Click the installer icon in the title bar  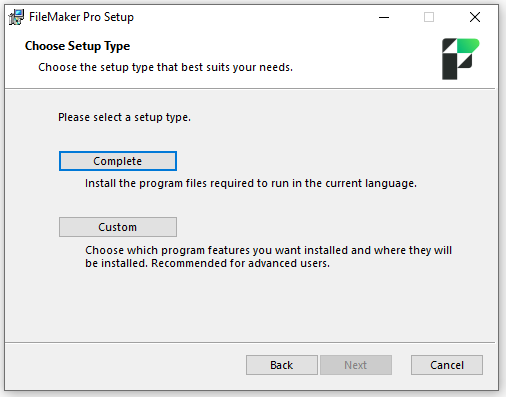(x=16, y=17)
